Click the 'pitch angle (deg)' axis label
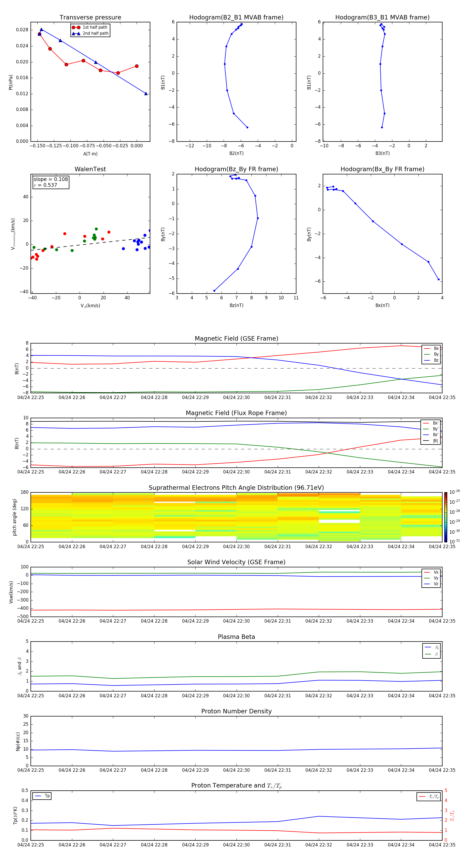This screenshot has height=868, width=473. [14, 517]
